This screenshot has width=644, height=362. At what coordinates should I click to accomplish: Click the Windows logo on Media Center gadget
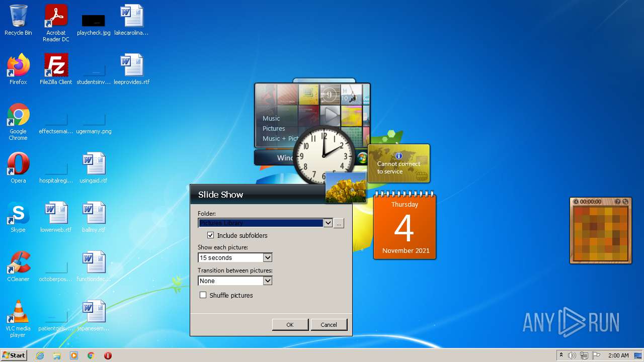362,158
